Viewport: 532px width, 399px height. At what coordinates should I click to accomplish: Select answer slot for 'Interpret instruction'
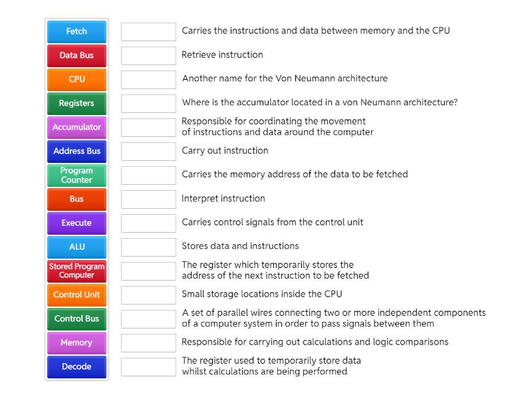click(148, 199)
